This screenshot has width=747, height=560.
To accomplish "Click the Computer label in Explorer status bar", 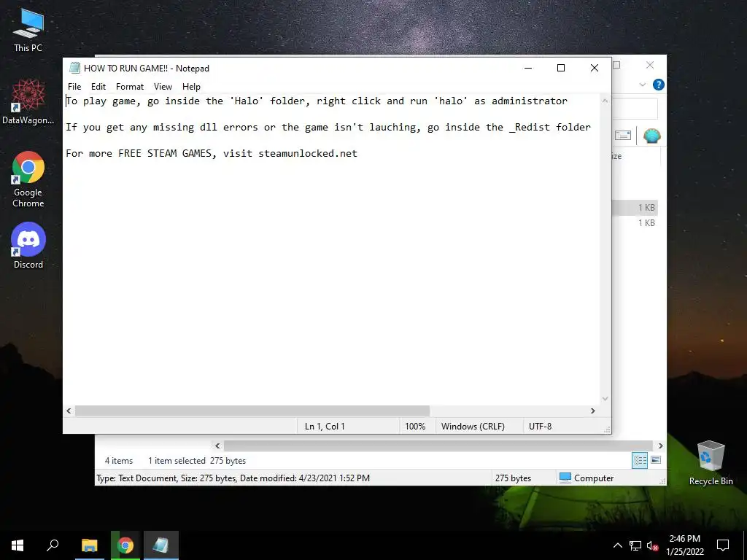I will tap(594, 478).
